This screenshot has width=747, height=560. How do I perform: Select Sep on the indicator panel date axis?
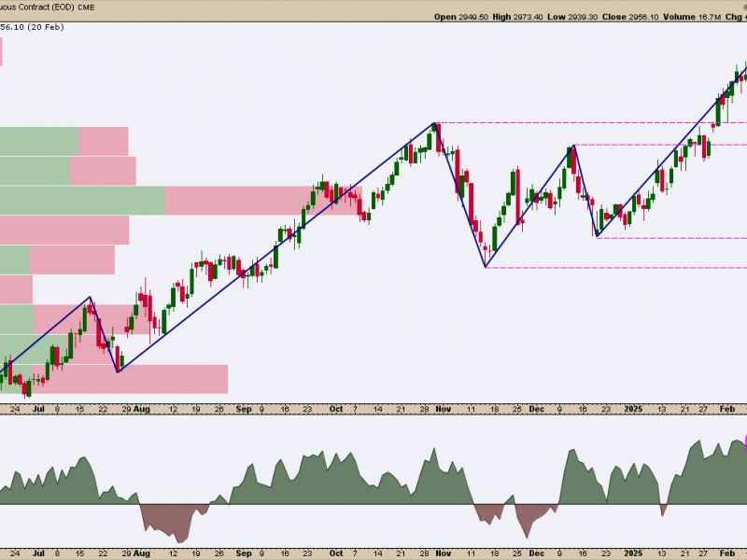[x=244, y=553]
